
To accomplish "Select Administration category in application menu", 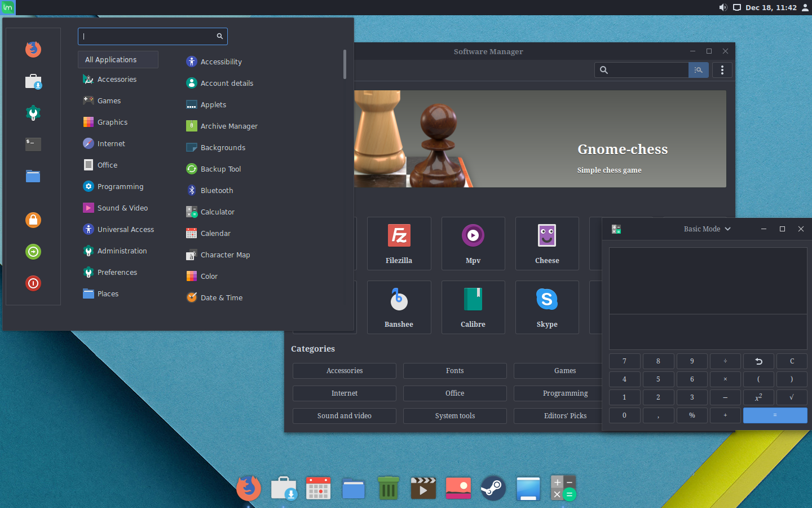I will [x=118, y=251].
